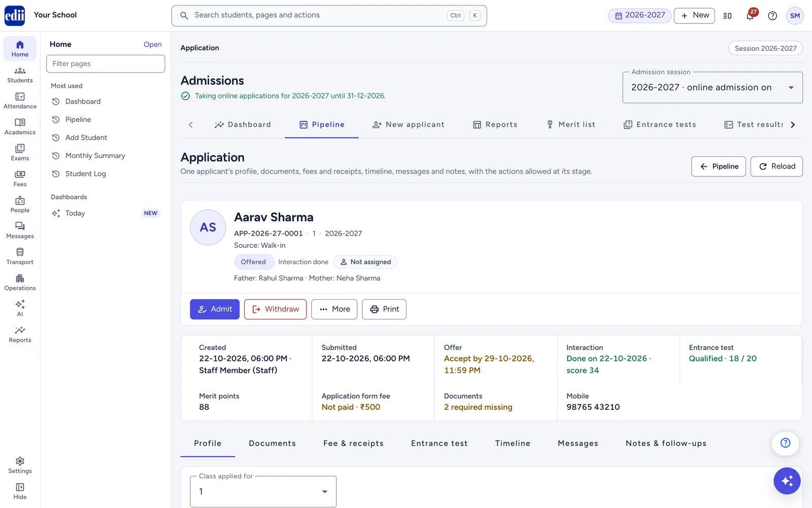Toggle the panel layout icon beside New
Image resolution: width=812 pixels, height=508 pixels.
pyautogui.click(x=727, y=16)
